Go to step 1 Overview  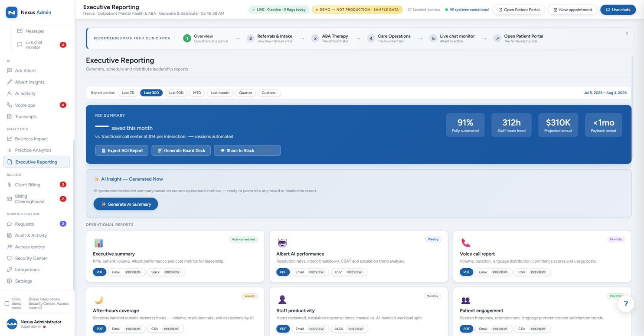[205, 38]
